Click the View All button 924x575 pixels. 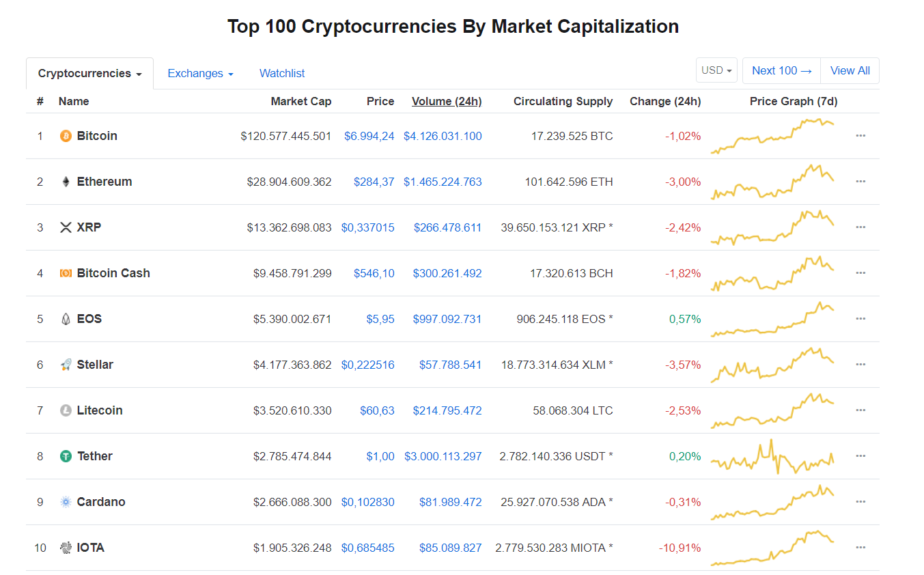pos(850,70)
